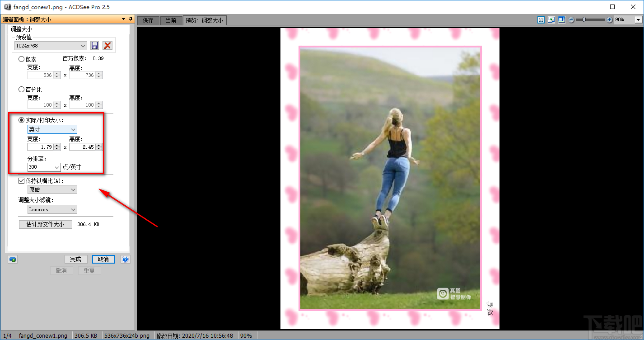This screenshot has width=644, height=340.
Task: Click the status bar image counter 1/4
Action: tap(7, 336)
